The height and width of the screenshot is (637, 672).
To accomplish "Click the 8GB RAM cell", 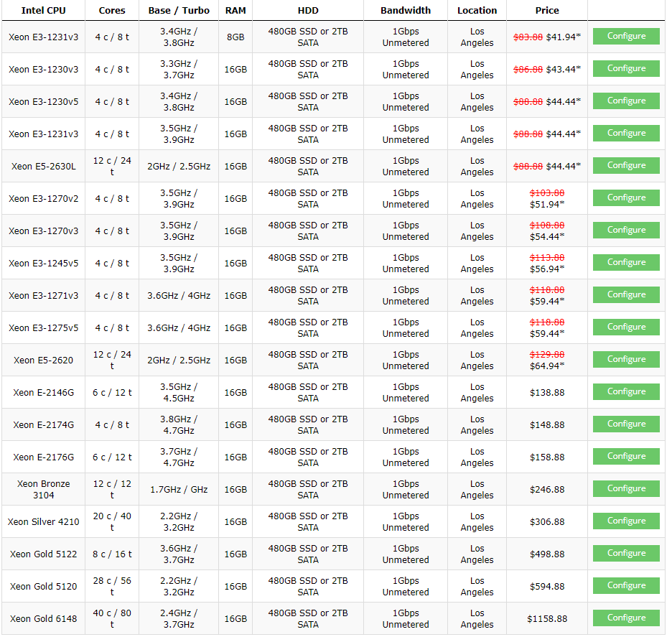I will point(235,37).
